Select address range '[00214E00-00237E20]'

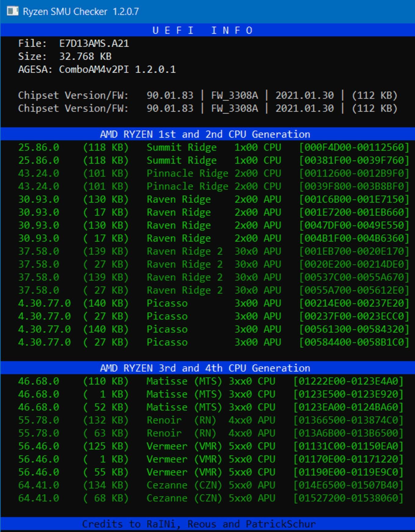pos(354,303)
